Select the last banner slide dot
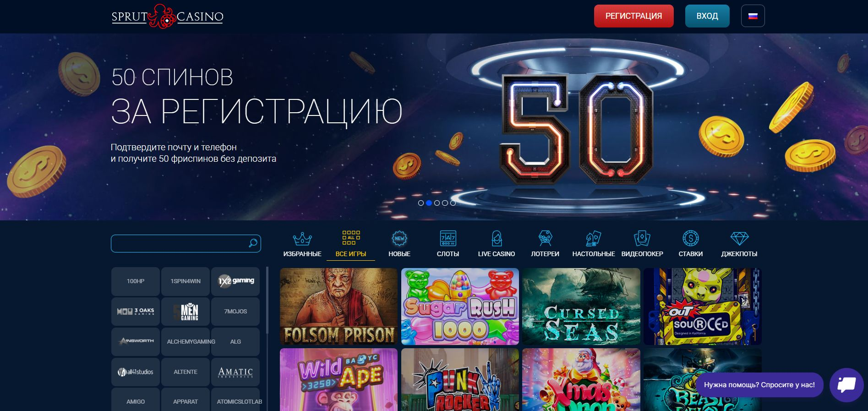Screen dimensions: 868x411 tap(453, 203)
